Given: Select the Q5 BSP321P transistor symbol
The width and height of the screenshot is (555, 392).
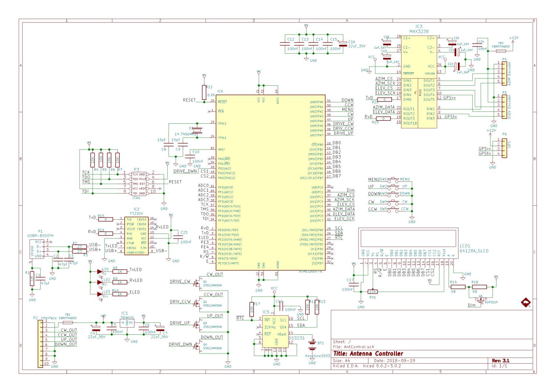Looking at the screenshot, I should point(480,300).
